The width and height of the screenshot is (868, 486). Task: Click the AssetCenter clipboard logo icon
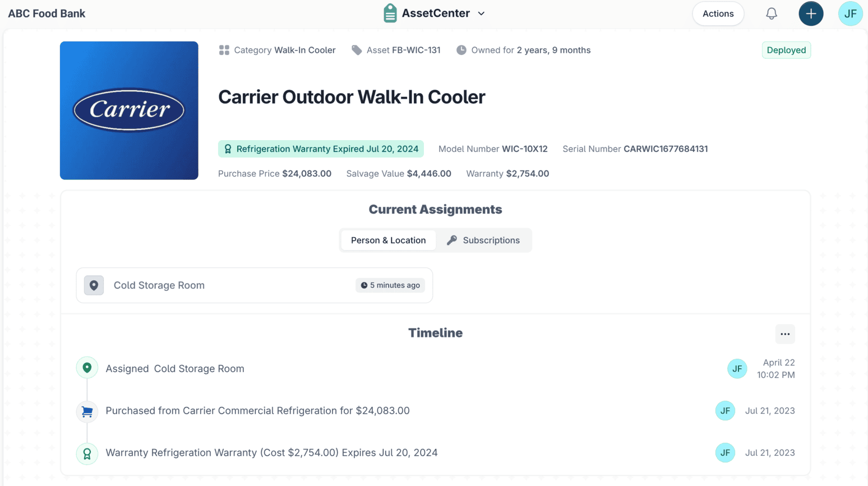tap(390, 13)
